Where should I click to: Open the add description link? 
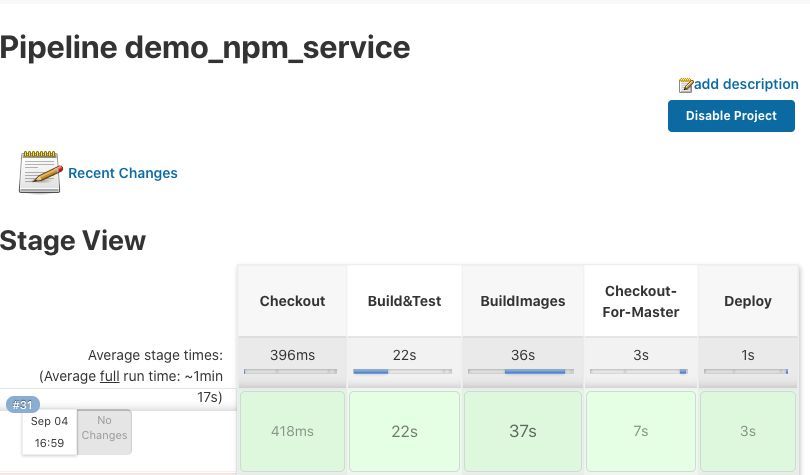[746, 84]
